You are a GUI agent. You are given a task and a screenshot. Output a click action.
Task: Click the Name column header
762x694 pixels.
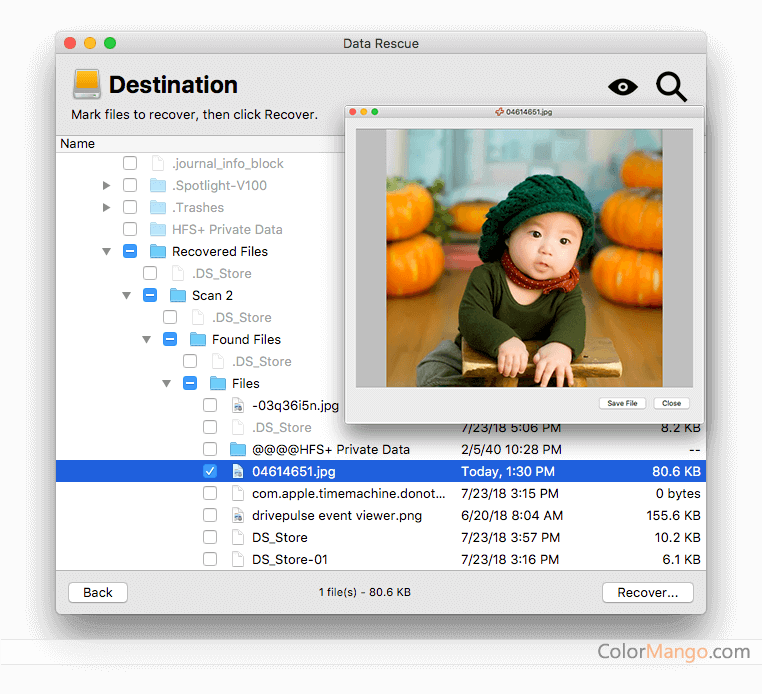pyautogui.click(x=78, y=144)
